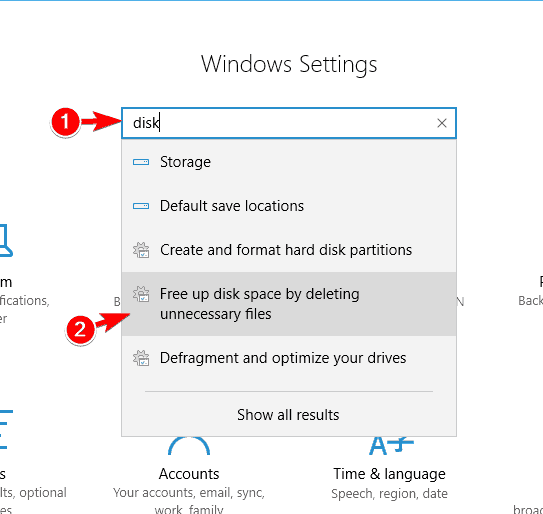Open the Time & language icon
Screen dimensions: 543x514
[x=391, y=446]
